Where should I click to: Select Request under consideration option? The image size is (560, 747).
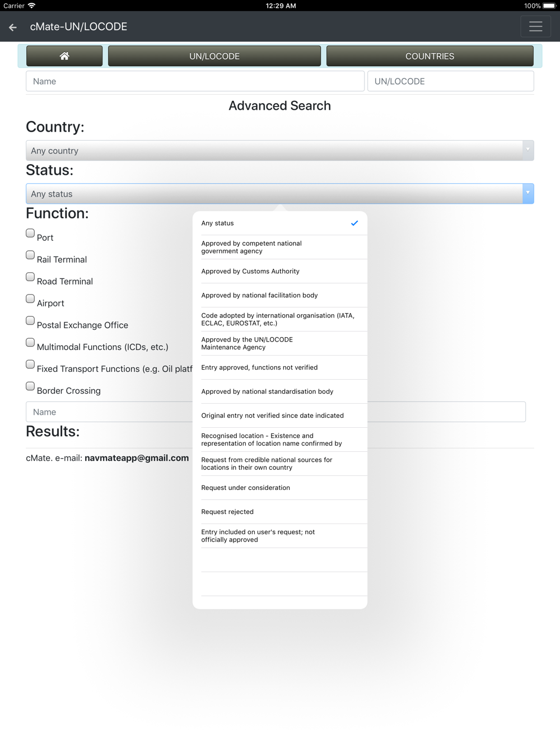[x=280, y=488]
